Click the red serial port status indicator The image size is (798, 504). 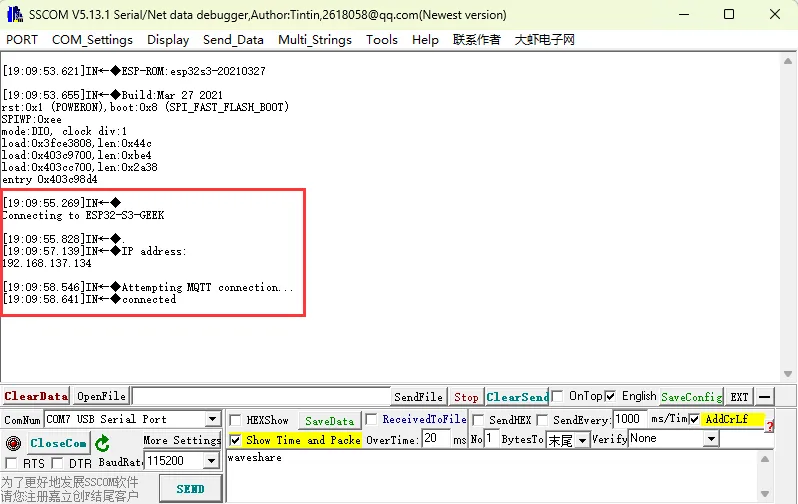click(x=13, y=443)
